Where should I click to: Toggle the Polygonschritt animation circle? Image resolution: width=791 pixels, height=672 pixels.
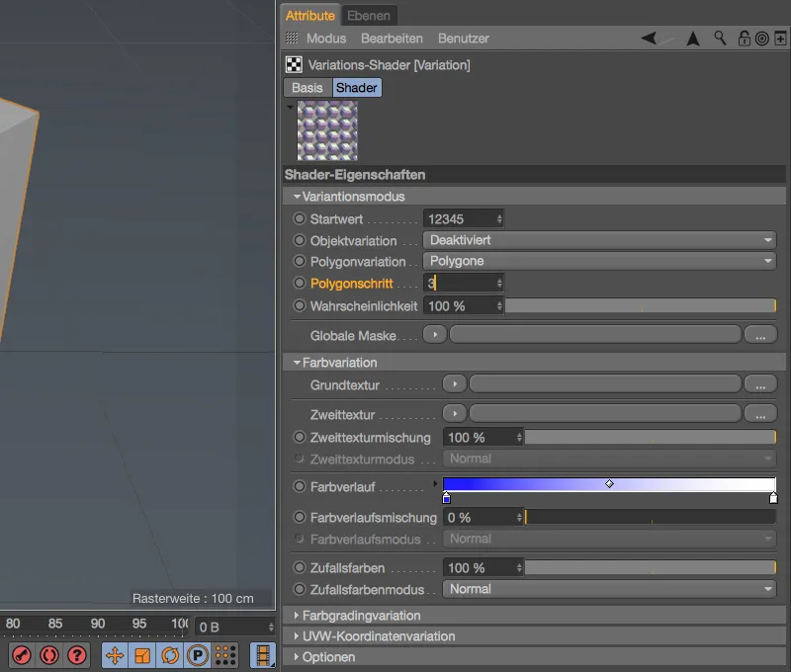pyautogui.click(x=300, y=283)
